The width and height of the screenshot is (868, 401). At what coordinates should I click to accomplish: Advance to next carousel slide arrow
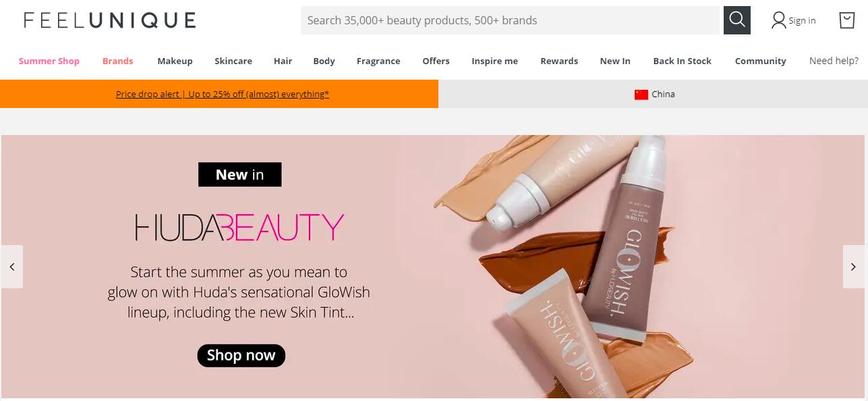(853, 267)
